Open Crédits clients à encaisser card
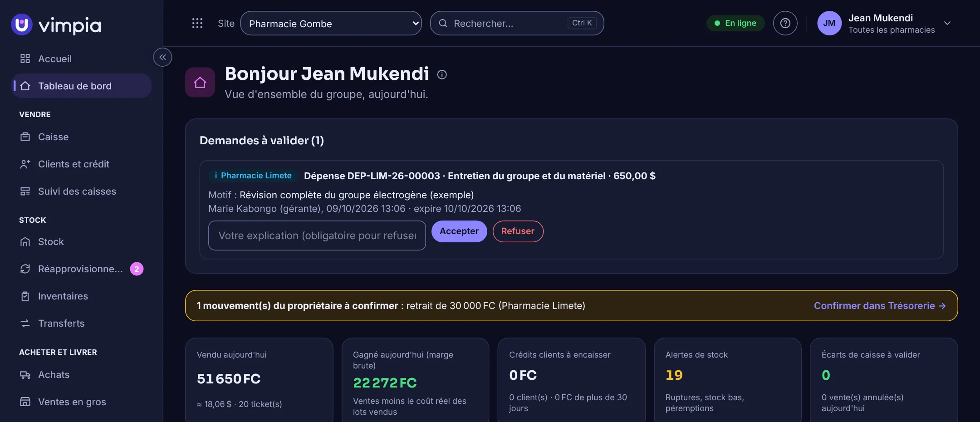This screenshot has height=422, width=980. click(x=571, y=380)
